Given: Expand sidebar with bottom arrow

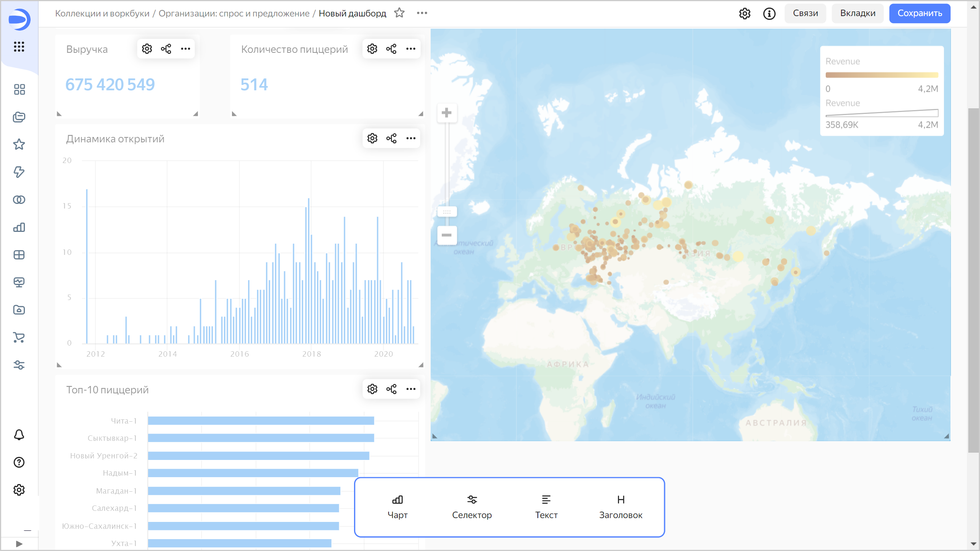Looking at the screenshot, I should (19, 544).
